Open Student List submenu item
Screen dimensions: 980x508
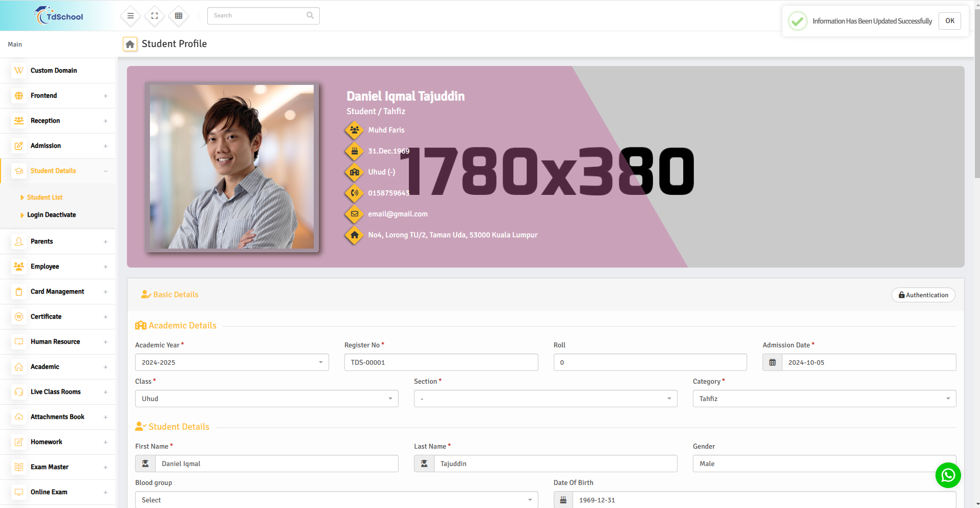[x=45, y=197]
